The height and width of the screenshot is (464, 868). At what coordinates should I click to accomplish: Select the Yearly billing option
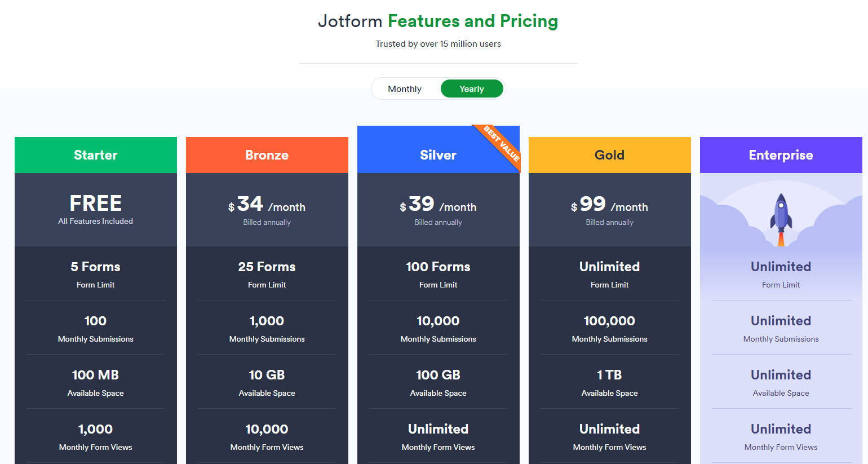[x=472, y=89]
